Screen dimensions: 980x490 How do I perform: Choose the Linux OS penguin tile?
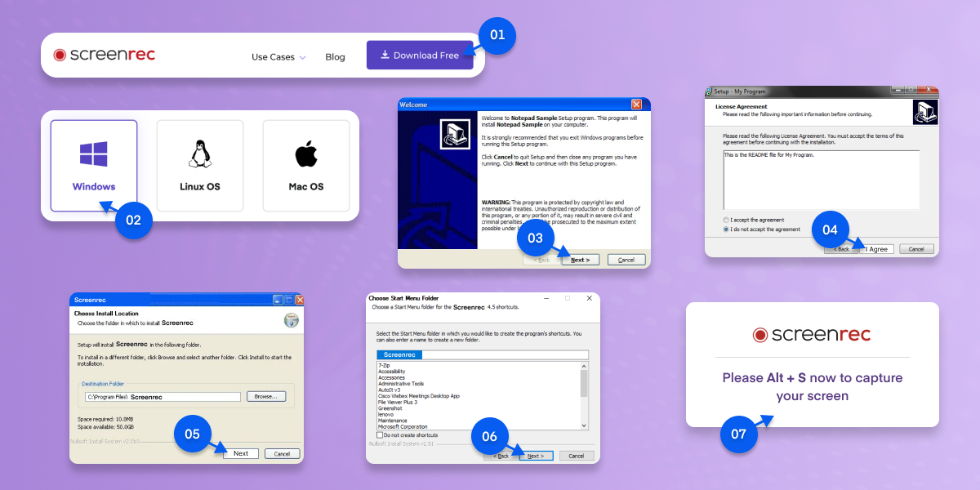click(x=200, y=166)
